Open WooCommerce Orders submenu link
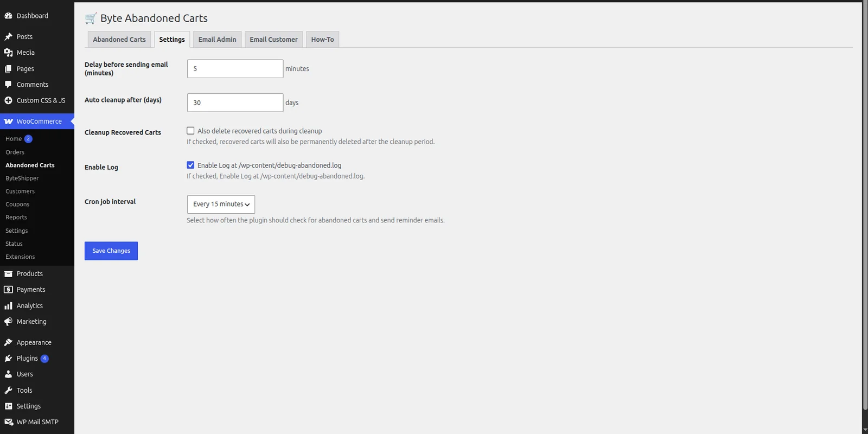 pyautogui.click(x=15, y=152)
